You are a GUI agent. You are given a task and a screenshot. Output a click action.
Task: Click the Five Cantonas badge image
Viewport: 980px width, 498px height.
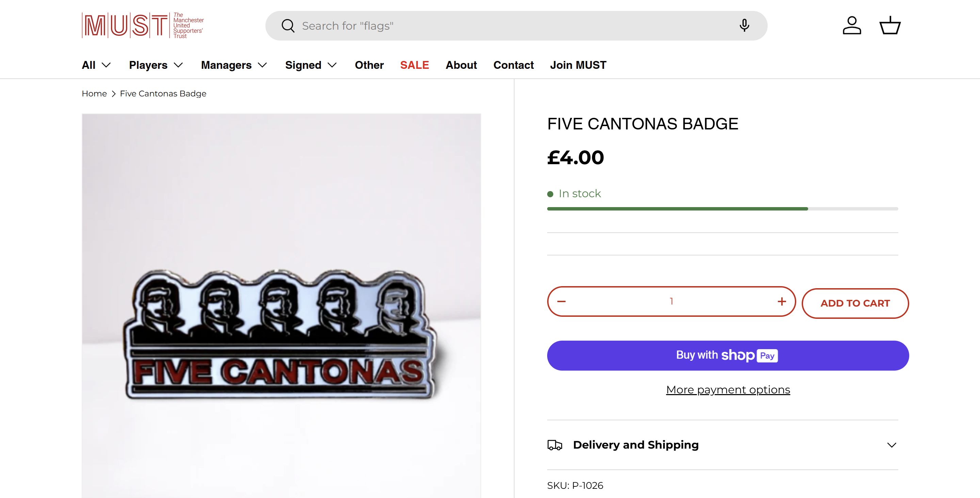coord(281,335)
